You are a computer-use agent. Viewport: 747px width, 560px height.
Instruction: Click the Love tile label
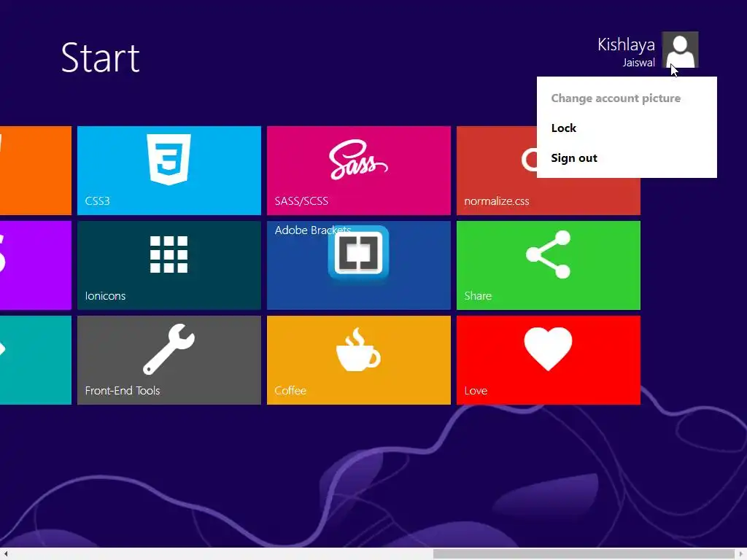click(x=476, y=391)
